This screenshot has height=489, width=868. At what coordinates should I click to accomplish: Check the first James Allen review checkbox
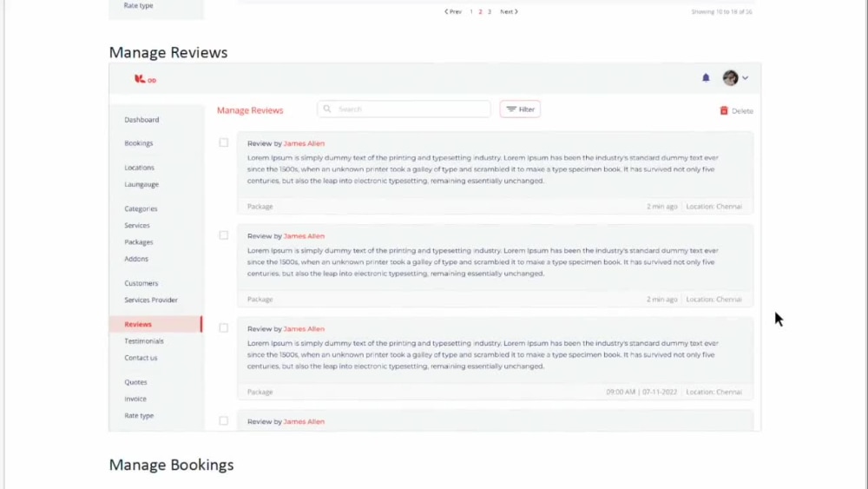pyautogui.click(x=224, y=143)
